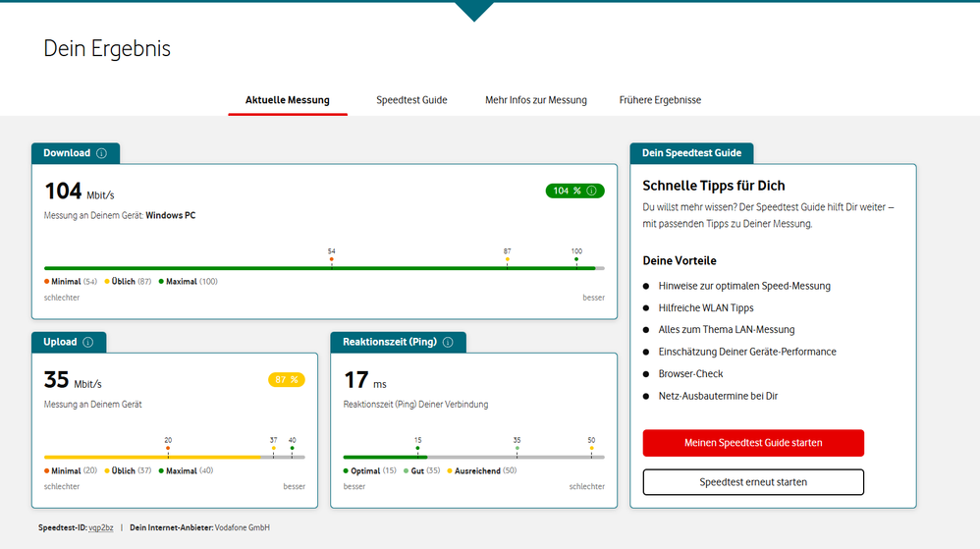Open the Speedtest Guide tab
The image size is (980, 549).
tap(411, 100)
